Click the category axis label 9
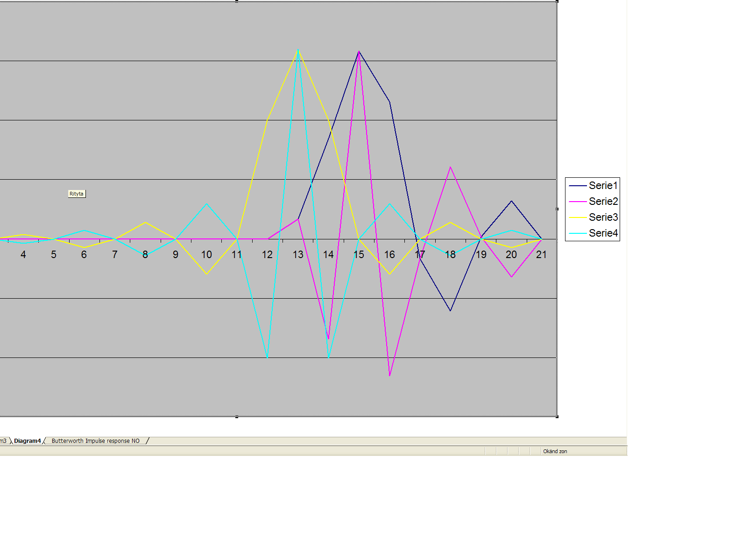Screen dimensions: 749x560 (x=176, y=255)
